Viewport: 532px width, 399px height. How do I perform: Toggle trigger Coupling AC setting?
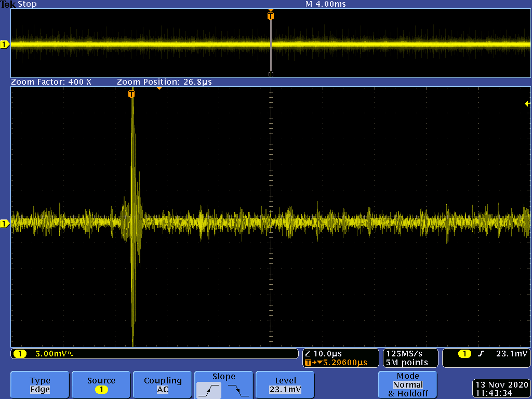point(163,385)
